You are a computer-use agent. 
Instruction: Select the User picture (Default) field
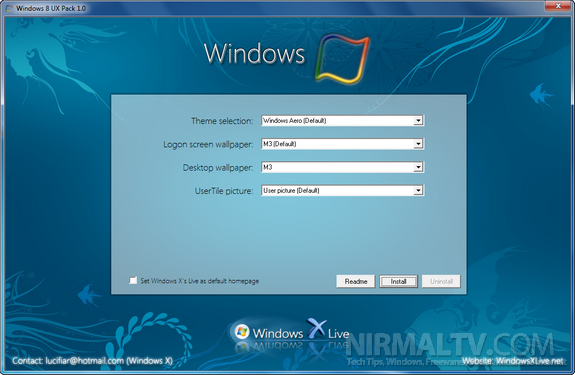tap(343, 190)
